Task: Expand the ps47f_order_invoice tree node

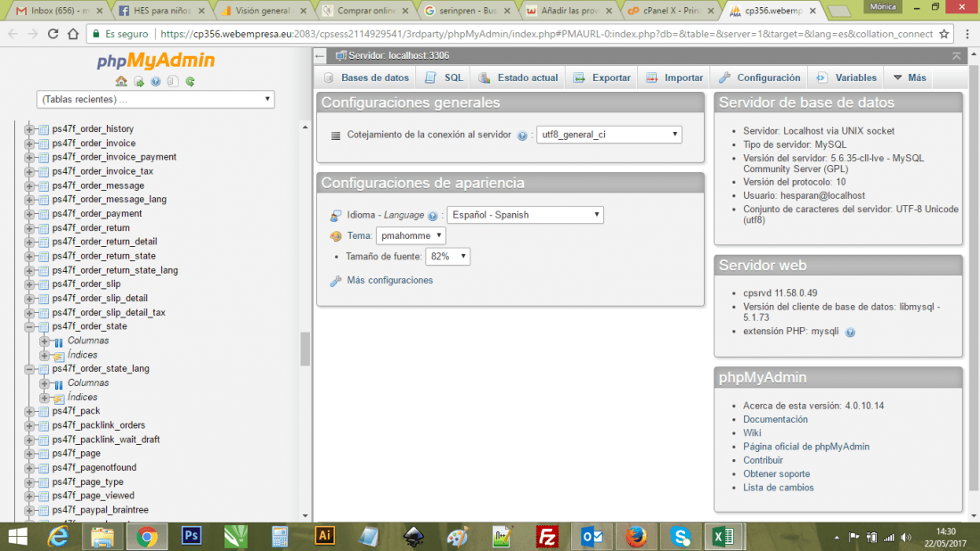Action: coord(29,144)
